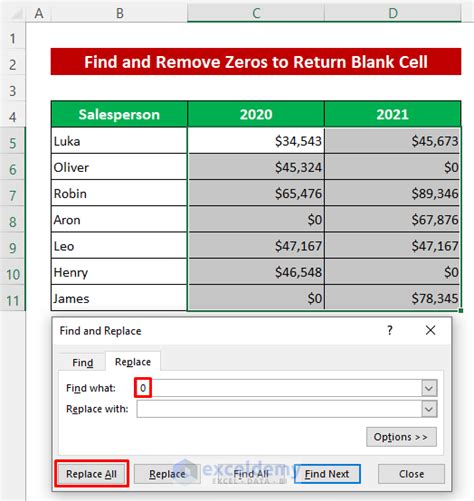The height and width of the screenshot is (501, 474).
Task: Click cell with $65,476
Action: (x=256, y=193)
